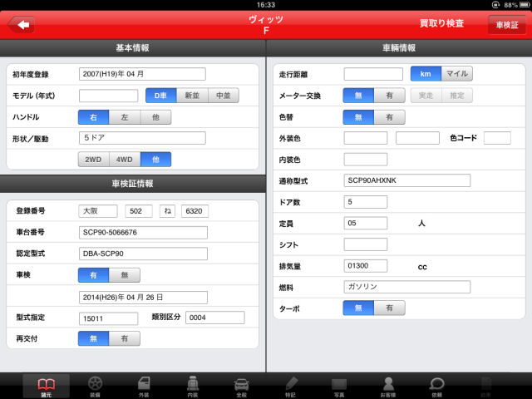
Task: Set ターボ to 無
Action: click(x=358, y=308)
